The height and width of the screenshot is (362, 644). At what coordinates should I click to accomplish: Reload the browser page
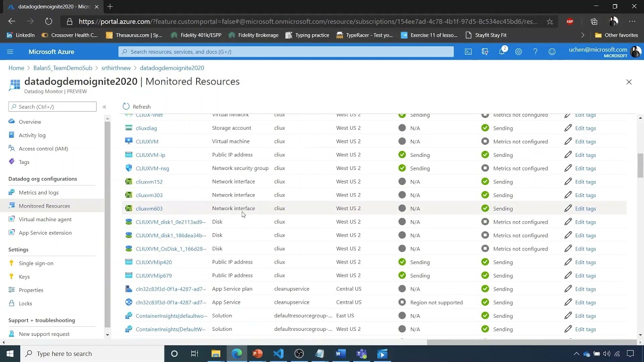(x=48, y=21)
